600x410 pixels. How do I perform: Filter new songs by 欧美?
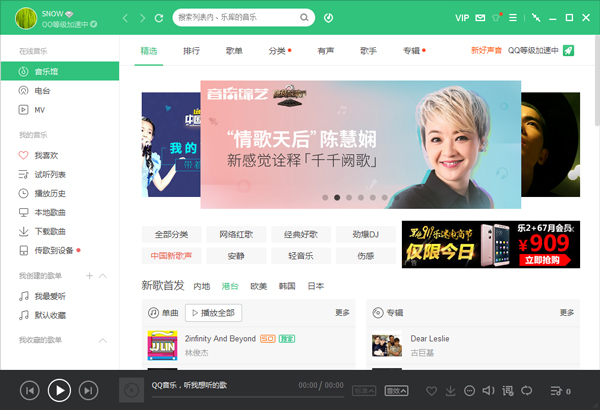[259, 286]
